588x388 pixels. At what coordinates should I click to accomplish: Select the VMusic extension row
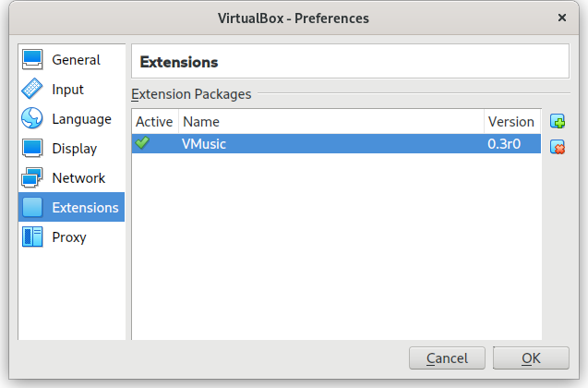point(336,144)
